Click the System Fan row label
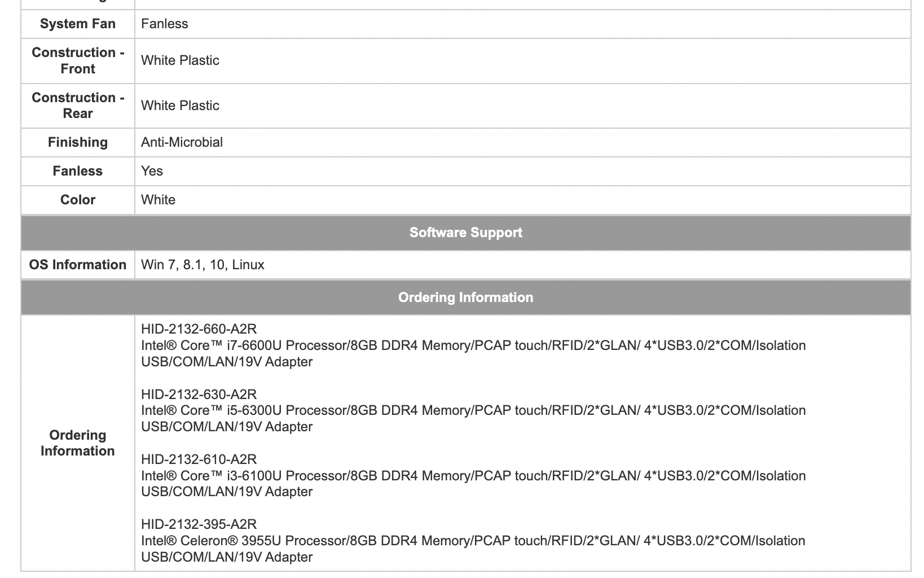The image size is (924, 578). [78, 24]
